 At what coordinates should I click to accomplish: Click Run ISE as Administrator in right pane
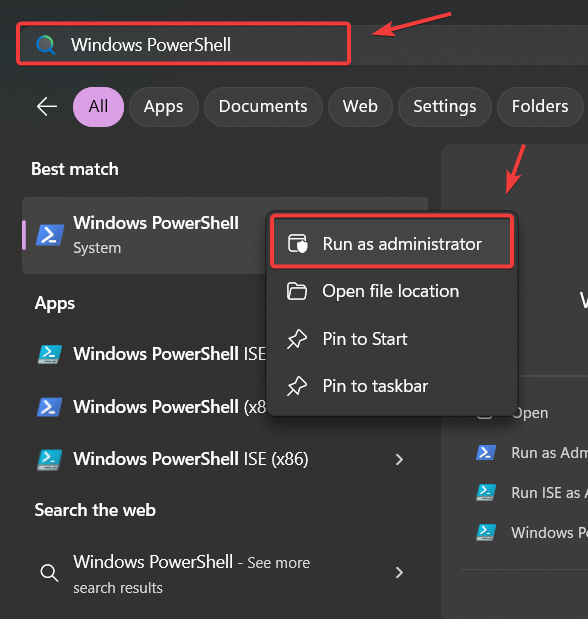coord(549,493)
